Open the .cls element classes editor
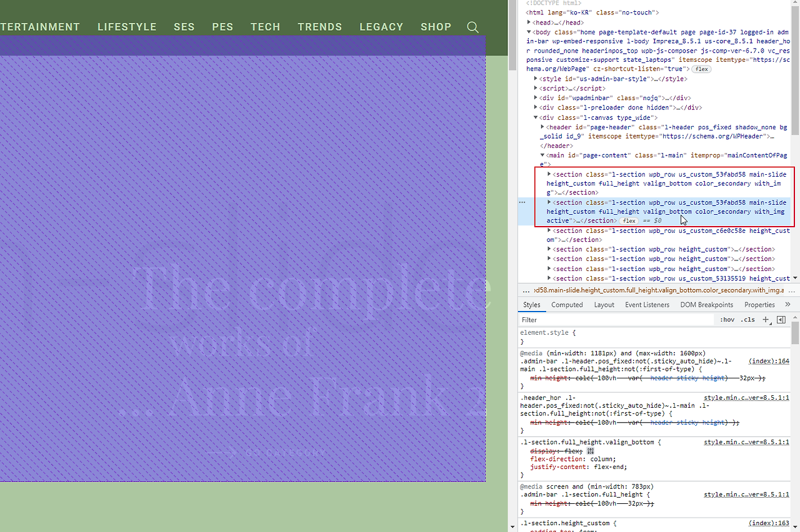The height and width of the screenshot is (532, 800). pyautogui.click(x=747, y=320)
